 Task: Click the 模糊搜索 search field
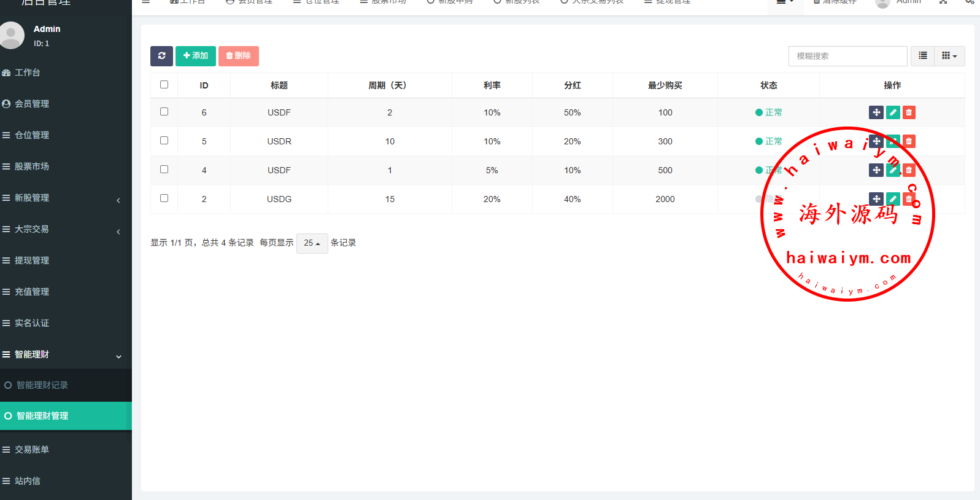pos(847,56)
